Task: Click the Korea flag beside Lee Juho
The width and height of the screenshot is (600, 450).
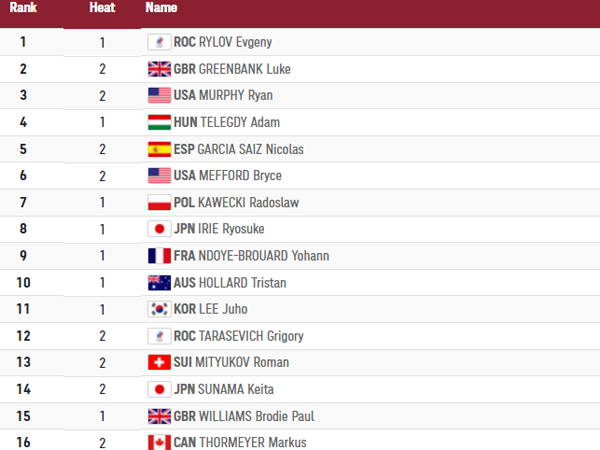Action: (x=159, y=309)
